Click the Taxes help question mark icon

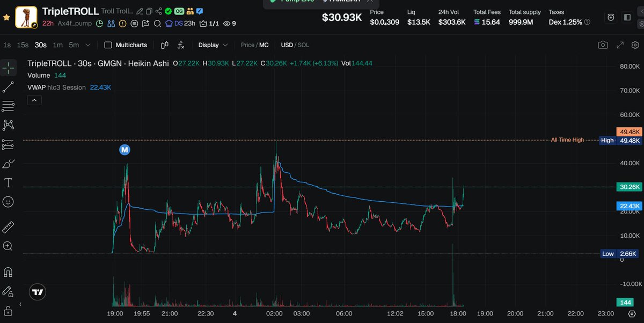587,22
